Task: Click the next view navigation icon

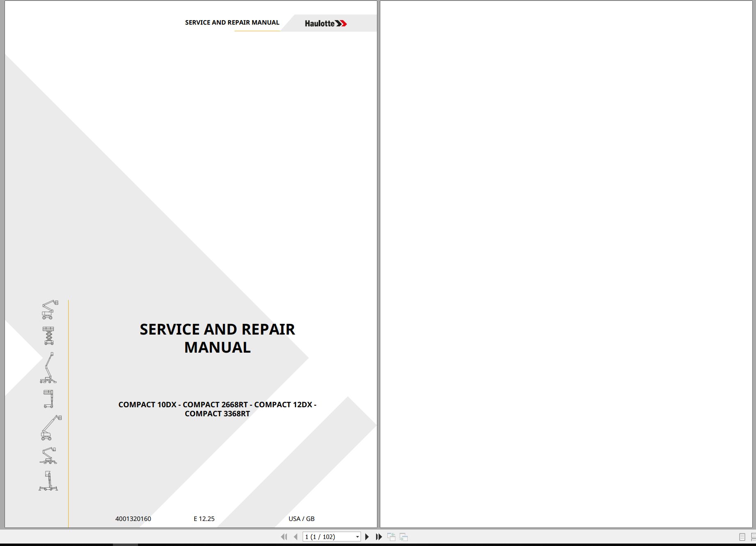Action: [404, 537]
